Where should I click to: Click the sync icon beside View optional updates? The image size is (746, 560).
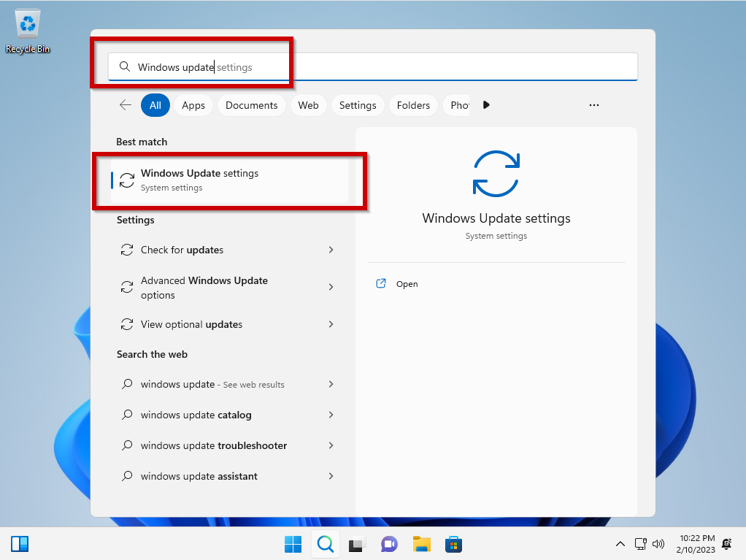[127, 324]
